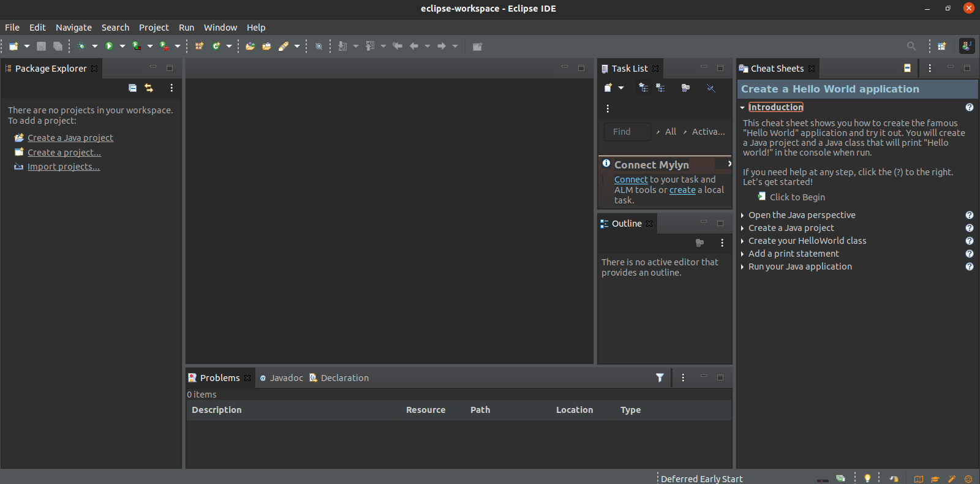Toggle Scheduled presentation in Task List
The width and height of the screenshot is (980, 484).
pyautogui.click(x=660, y=88)
